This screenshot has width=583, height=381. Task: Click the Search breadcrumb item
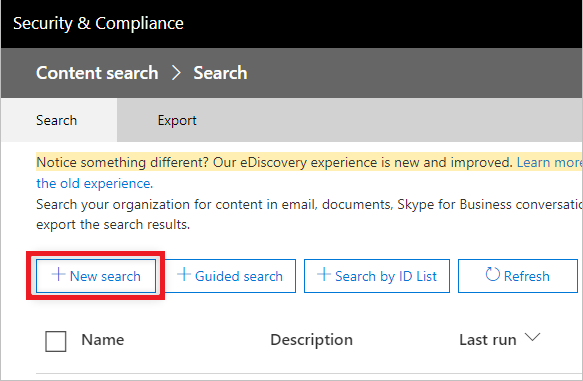coord(220,73)
